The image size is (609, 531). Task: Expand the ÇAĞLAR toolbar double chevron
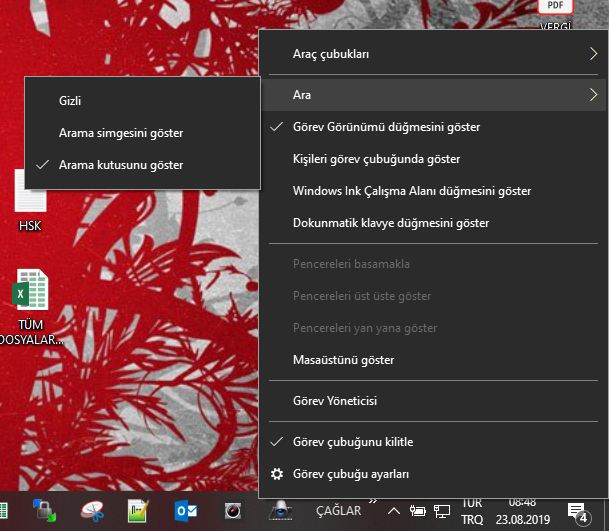pos(373,501)
